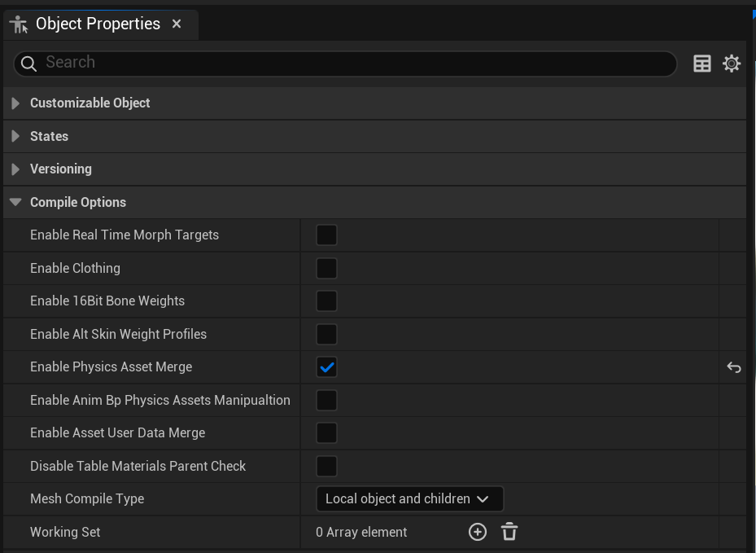The height and width of the screenshot is (553, 756).
Task: Remove all Working Set elements with trash icon
Action: pyautogui.click(x=509, y=532)
